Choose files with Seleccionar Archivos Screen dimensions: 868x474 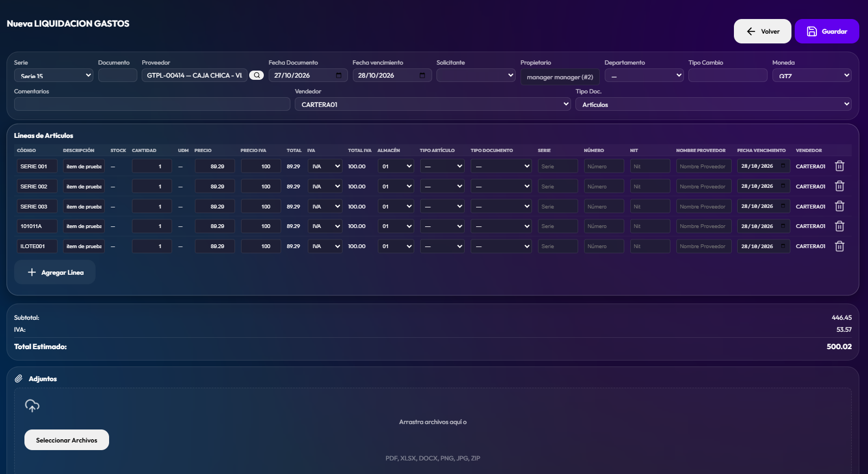click(x=67, y=440)
